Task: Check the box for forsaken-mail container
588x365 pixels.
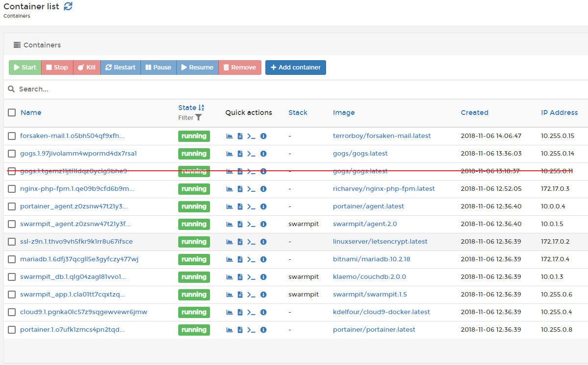Action: click(x=12, y=136)
